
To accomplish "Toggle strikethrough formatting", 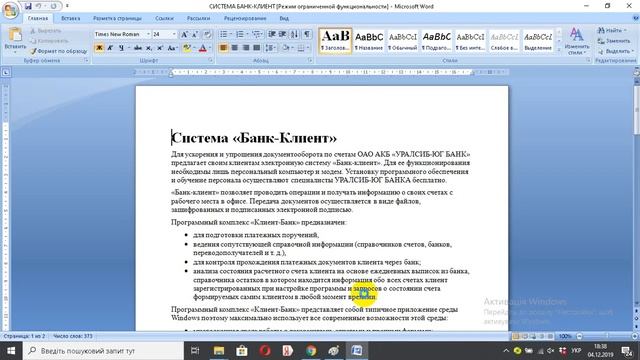I will point(138,48).
